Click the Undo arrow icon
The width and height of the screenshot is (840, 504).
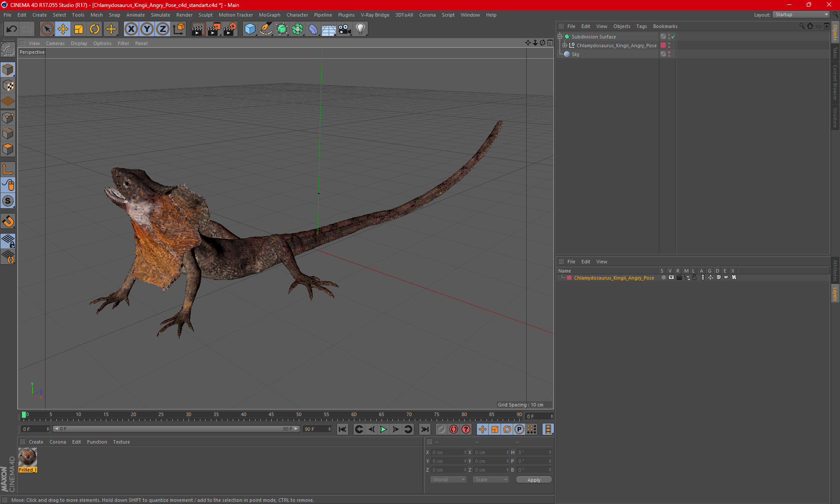click(12, 29)
